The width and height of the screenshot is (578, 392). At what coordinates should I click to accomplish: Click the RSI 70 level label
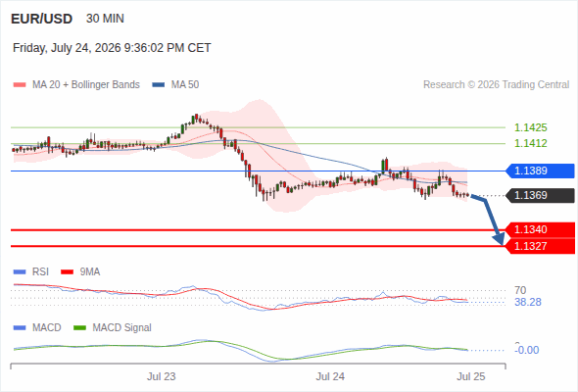click(520, 290)
